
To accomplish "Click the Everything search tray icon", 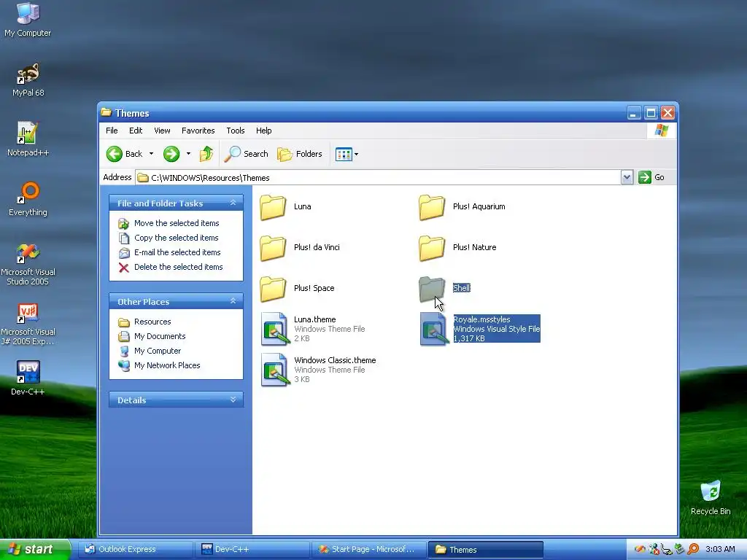I will tap(693, 550).
